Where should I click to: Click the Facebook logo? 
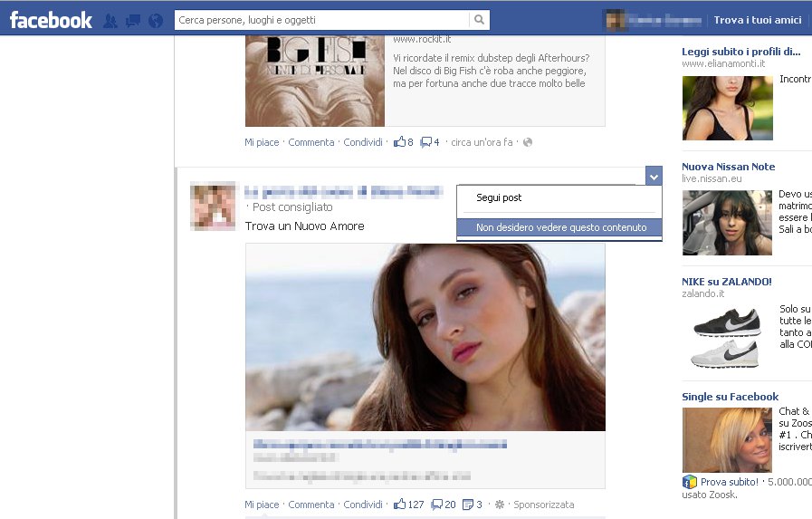click(51, 20)
